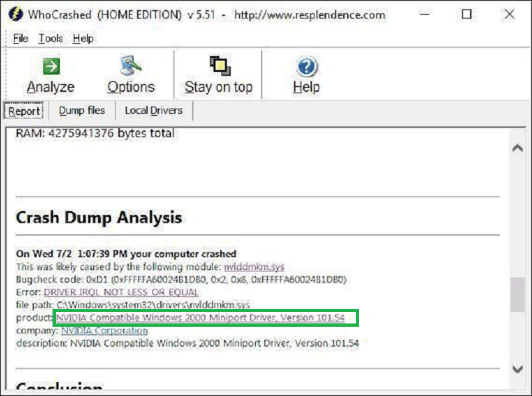Open the Help menu in menu bar
Viewport: 532px width, 396px height.
[83, 39]
